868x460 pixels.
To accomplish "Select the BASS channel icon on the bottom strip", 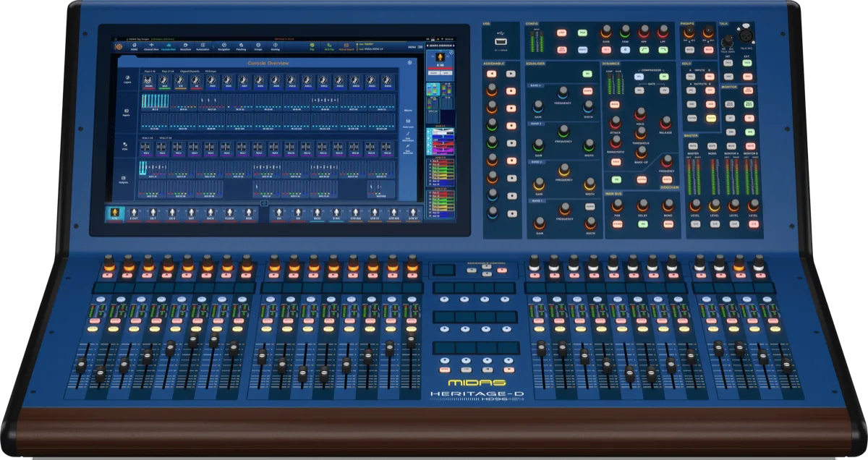I will coord(317,213).
